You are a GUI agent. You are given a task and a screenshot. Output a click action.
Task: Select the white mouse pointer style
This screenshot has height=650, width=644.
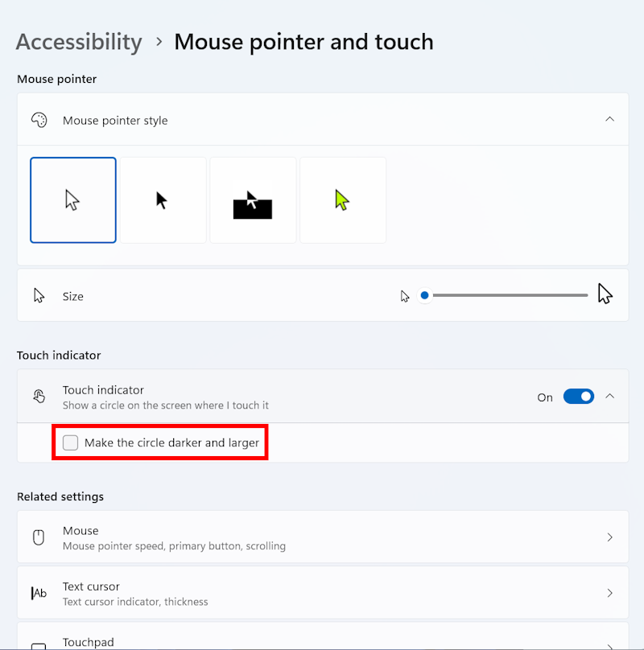[73, 200]
